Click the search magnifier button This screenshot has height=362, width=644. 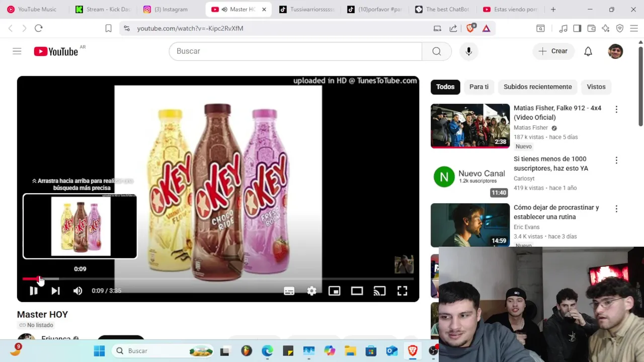436,51
